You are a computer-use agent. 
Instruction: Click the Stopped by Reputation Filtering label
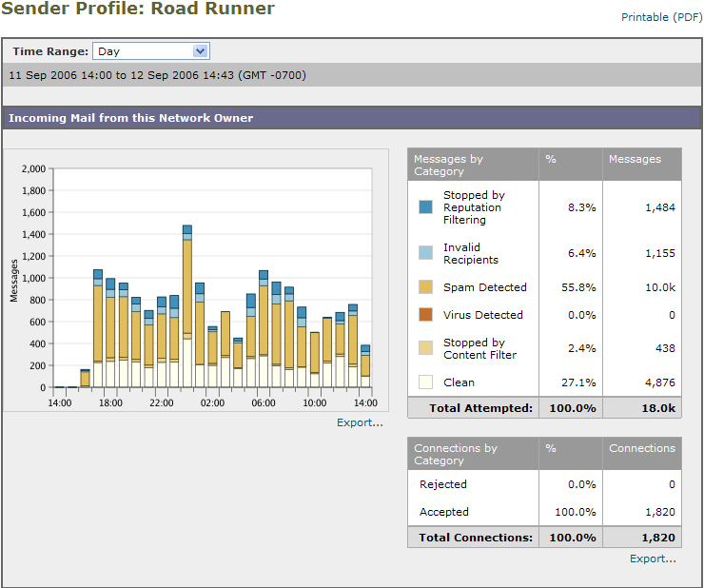click(x=474, y=207)
